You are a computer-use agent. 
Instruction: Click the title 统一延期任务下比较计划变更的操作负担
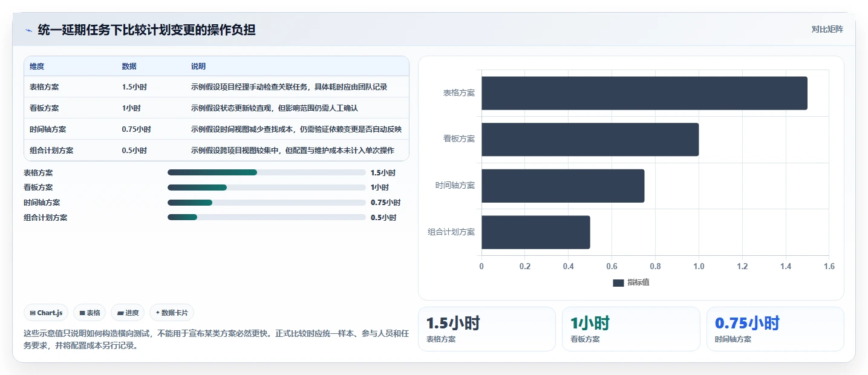tap(146, 30)
